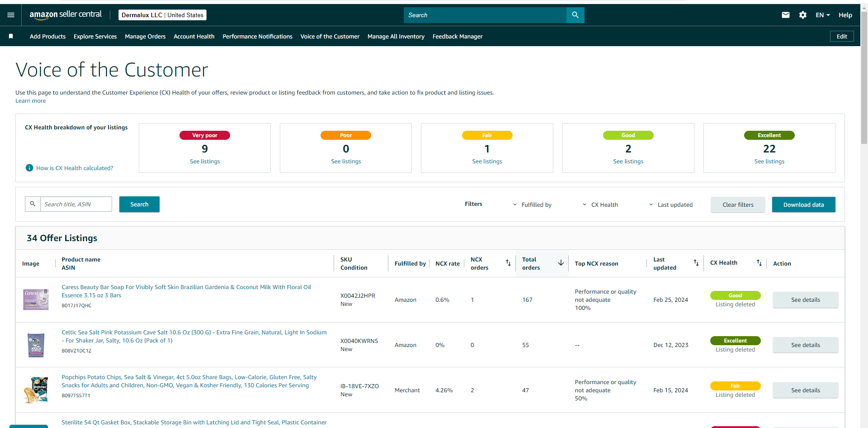
Task: Open Celtic Sea Salt product thumbnail
Action: pyautogui.click(x=36, y=345)
